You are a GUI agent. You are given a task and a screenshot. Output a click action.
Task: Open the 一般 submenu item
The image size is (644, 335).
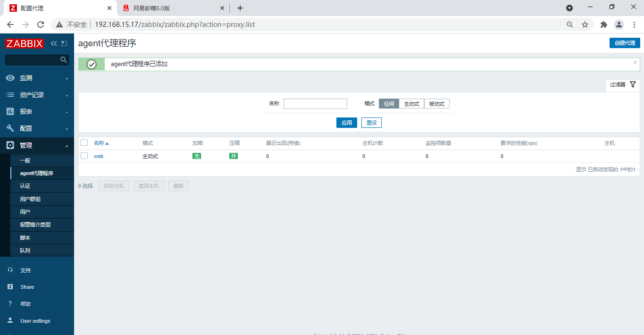(42, 160)
